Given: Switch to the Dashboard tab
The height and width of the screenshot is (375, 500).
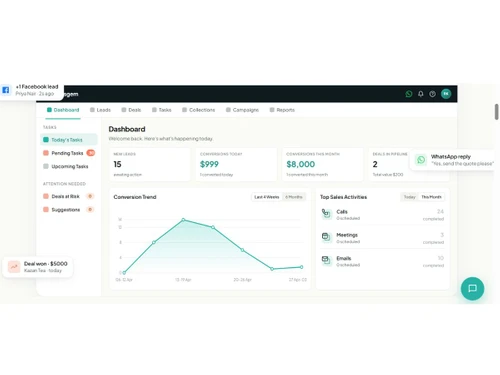Looking at the screenshot, I should click(x=63, y=110).
